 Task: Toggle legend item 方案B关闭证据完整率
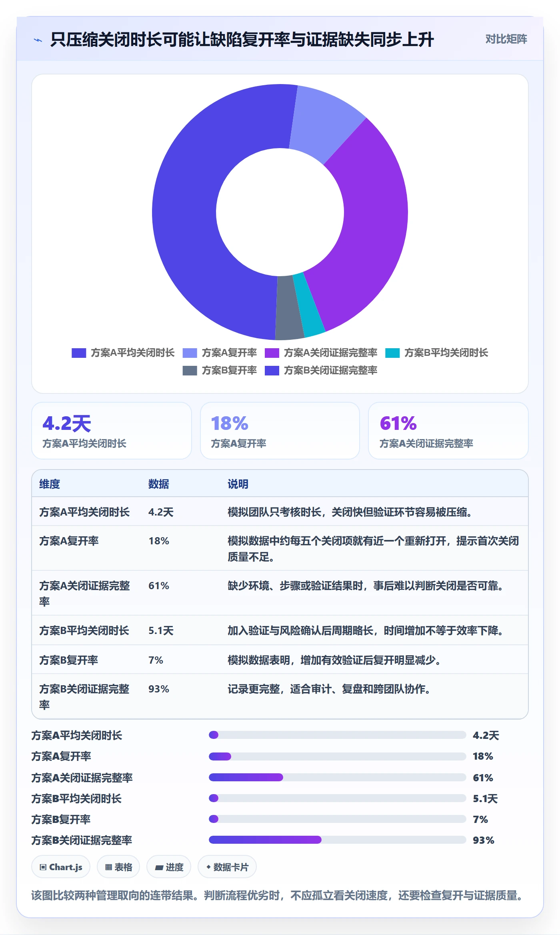point(321,370)
